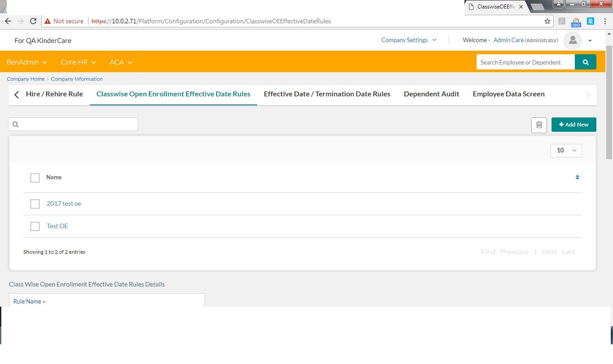Click the trash delete icon
The image size is (613, 364).
[539, 125]
